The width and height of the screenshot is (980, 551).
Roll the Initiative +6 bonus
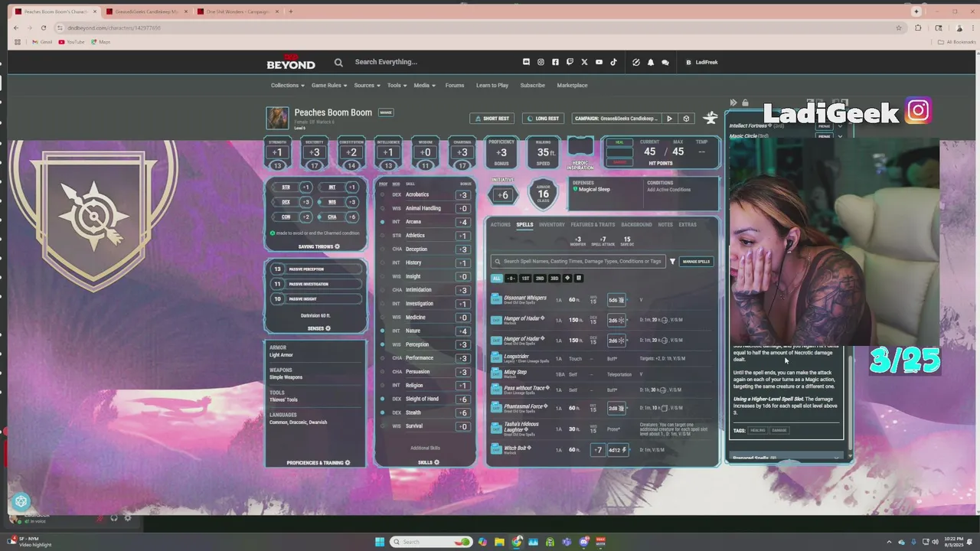[502, 195]
